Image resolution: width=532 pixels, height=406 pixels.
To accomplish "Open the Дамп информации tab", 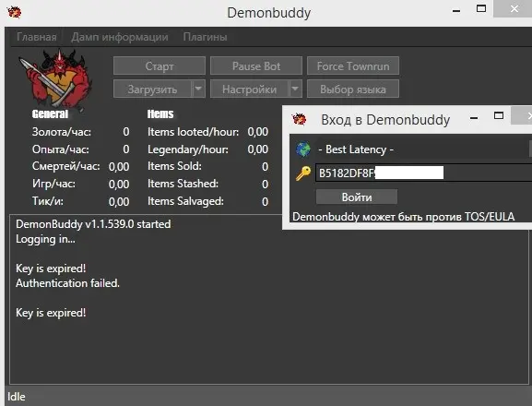I will click(120, 37).
